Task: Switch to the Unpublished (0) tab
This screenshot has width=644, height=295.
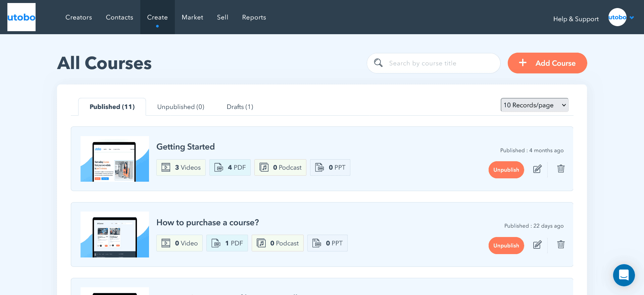Action: [181, 107]
